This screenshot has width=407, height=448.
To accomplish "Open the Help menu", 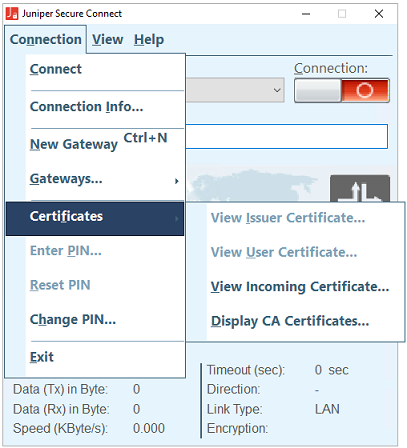I will point(149,39).
